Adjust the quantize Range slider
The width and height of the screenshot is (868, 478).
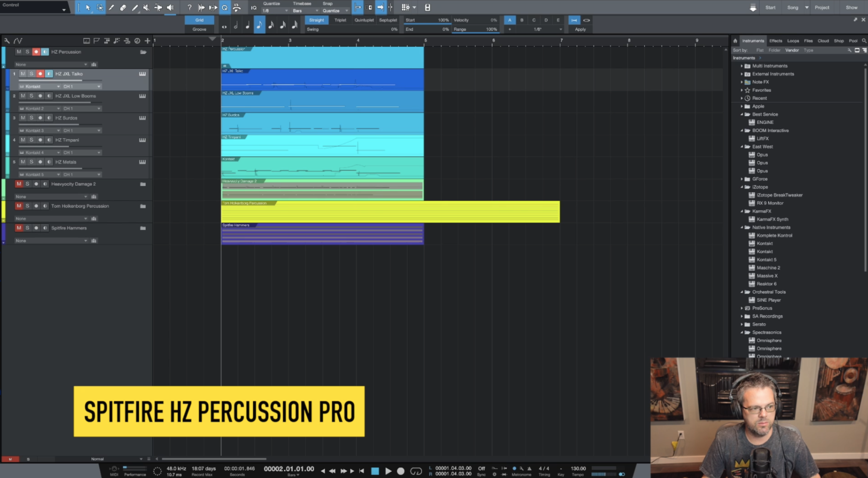(x=475, y=30)
